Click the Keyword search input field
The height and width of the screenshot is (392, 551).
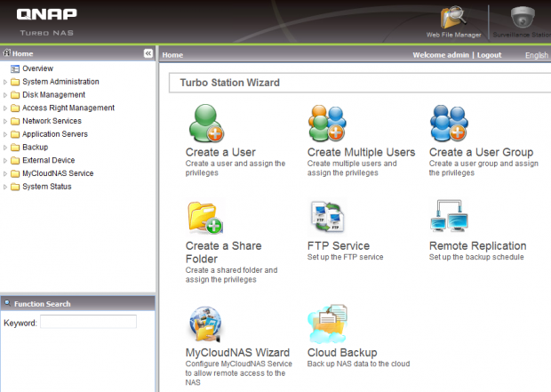pyautogui.click(x=88, y=322)
